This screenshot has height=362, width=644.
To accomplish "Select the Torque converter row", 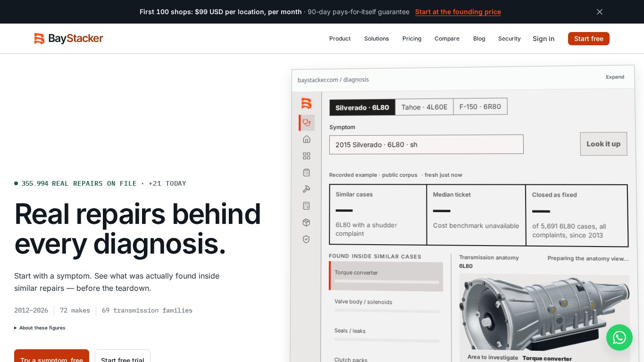I will (386, 276).
